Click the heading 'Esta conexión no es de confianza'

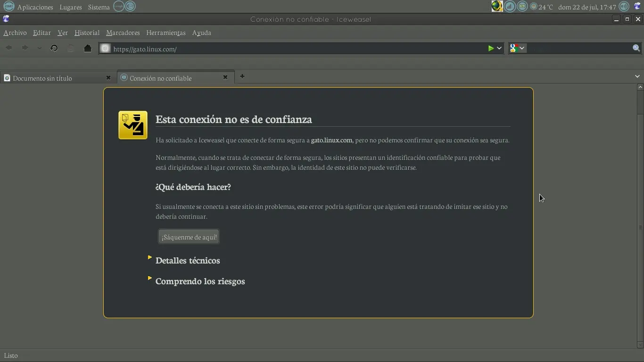(234, 119)
